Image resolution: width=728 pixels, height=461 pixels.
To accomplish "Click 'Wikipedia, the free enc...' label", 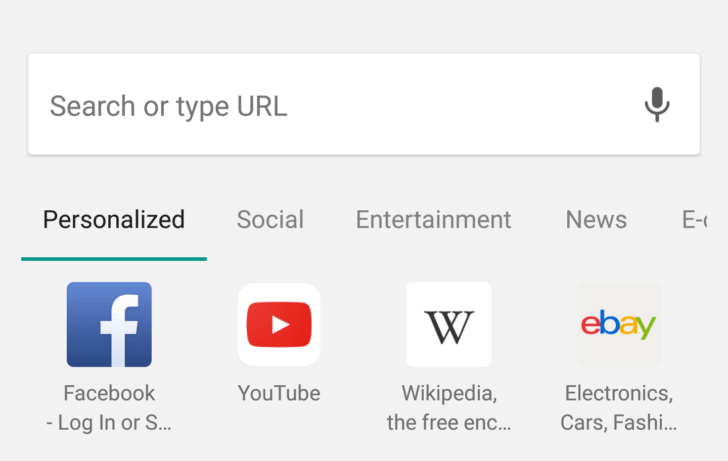I will 449,408.
